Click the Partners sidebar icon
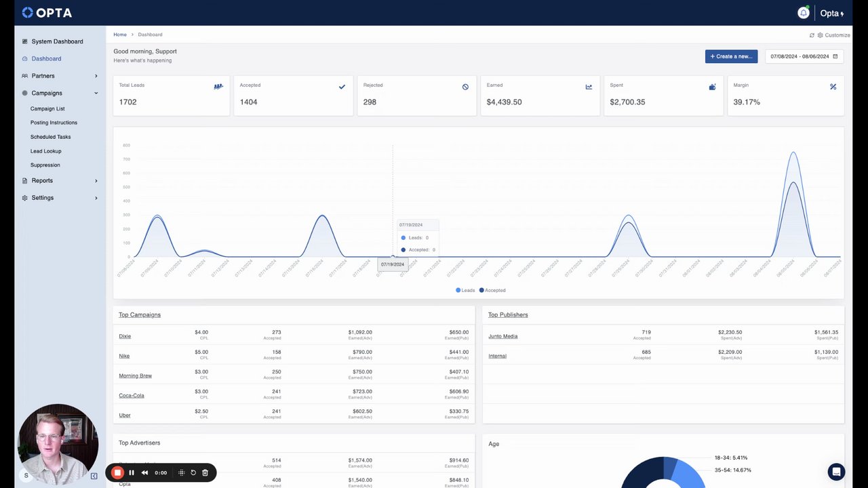868x488 pixels. pyautogui.click(x=25, y=76)
